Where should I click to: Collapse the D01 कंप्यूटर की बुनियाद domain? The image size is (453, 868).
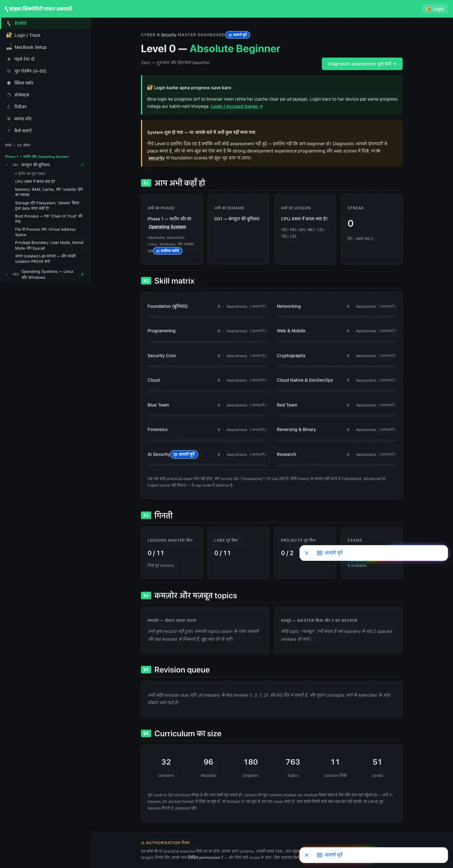click(x=45, y=165)
